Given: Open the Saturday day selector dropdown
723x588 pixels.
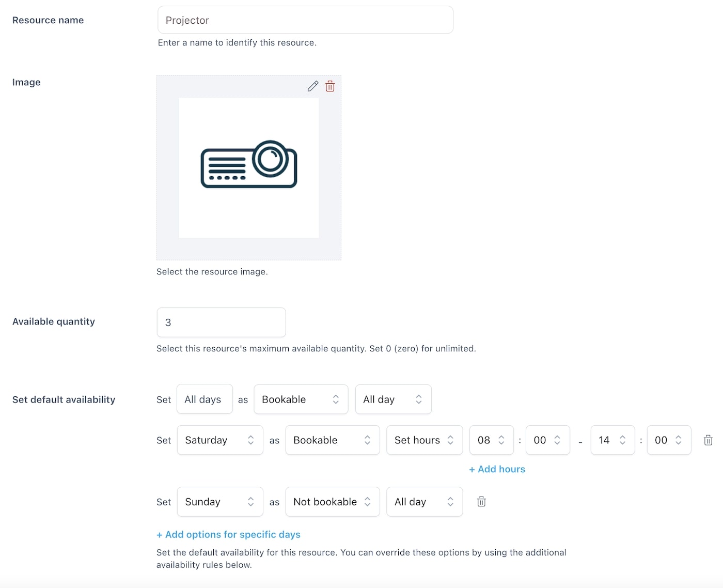Looking at the screenshot, I should click(220, 440).
